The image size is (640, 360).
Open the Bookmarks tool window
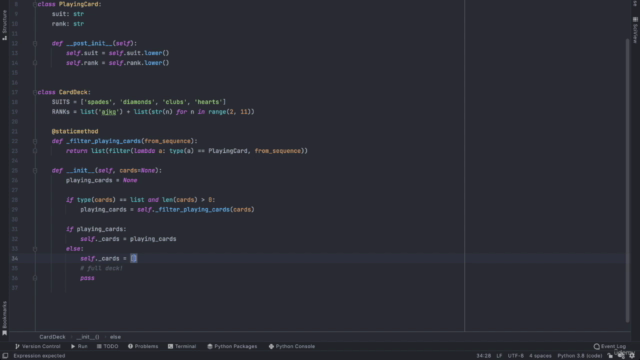tap(4, 318)
